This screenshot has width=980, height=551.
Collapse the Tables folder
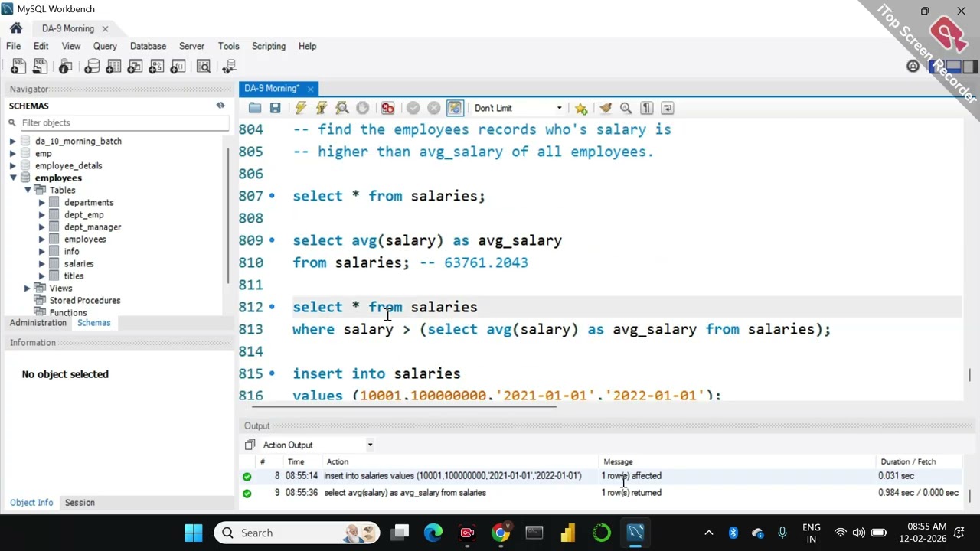pyautogui.click(x=27, y=190)
